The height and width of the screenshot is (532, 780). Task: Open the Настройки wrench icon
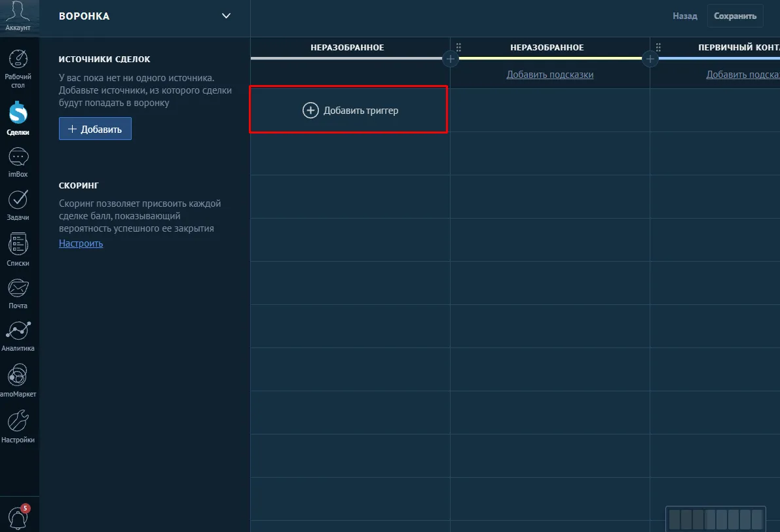(18, 427)
